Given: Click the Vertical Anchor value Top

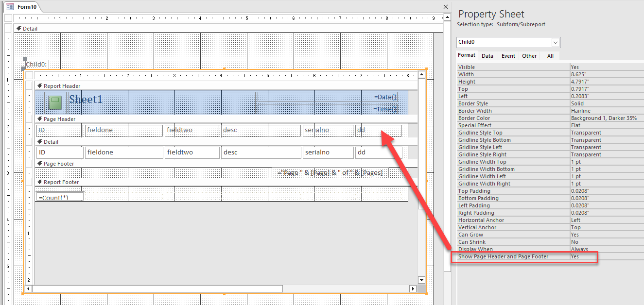Looking at the screenshot, I should pyautogui.click(x=607, y=227).
